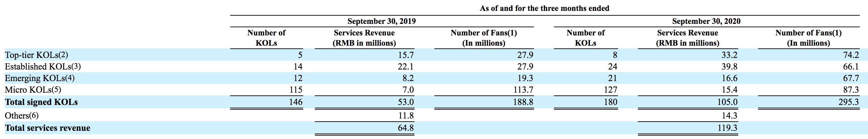Click Established fans value '66.1'

(x=851, y=66)
